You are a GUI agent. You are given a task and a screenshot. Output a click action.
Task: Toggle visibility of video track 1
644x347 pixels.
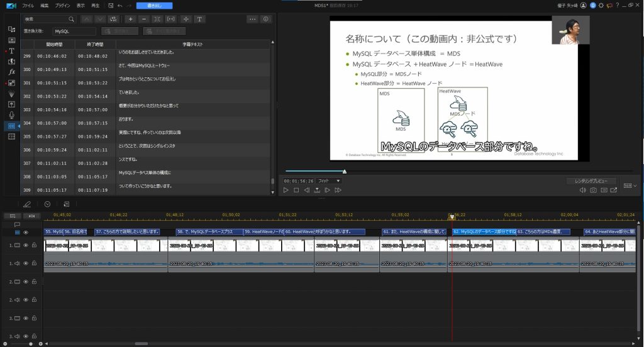pos(26,245)
